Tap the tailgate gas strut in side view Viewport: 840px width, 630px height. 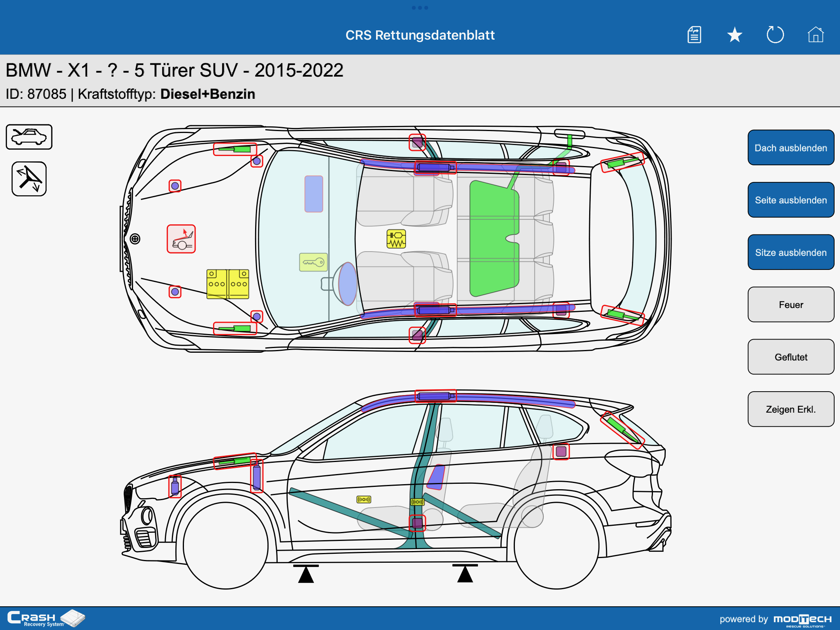623,430
